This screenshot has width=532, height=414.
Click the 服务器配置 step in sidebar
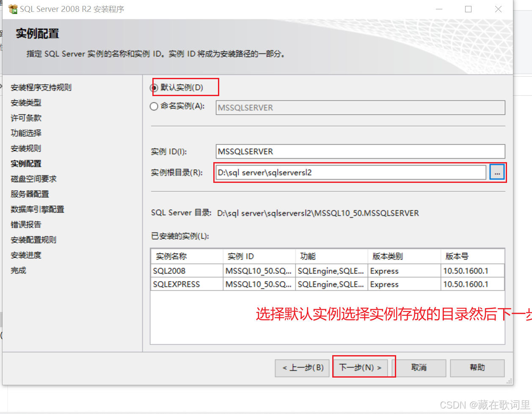click(x=30, y=194)
